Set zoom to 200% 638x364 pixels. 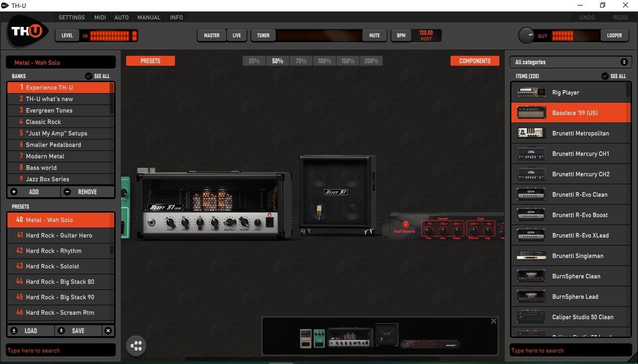(371, 61)
